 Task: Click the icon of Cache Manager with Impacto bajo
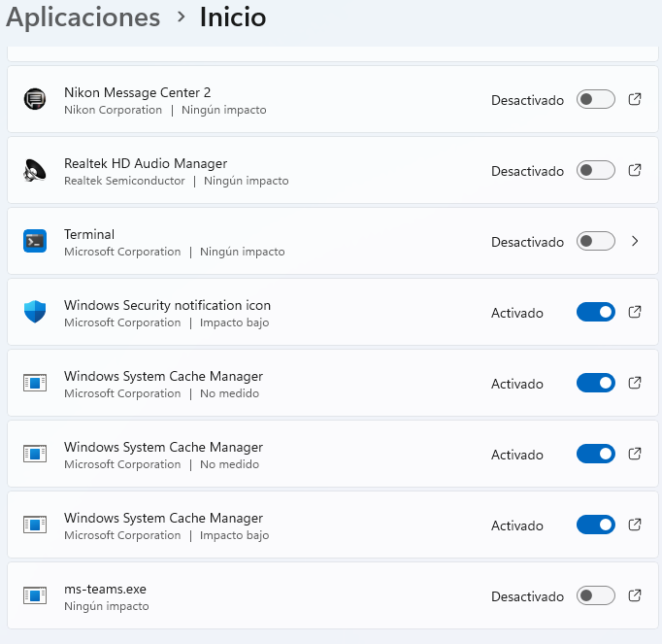35,525
